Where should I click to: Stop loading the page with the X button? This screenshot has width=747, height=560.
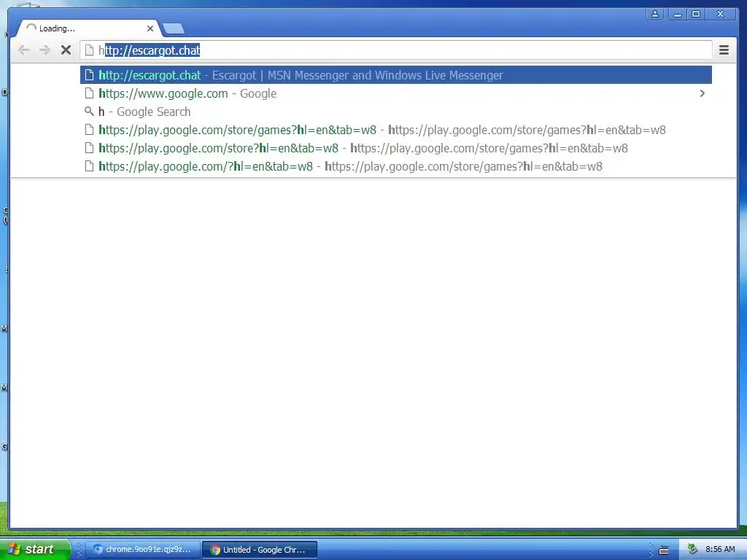click(66, 50)
